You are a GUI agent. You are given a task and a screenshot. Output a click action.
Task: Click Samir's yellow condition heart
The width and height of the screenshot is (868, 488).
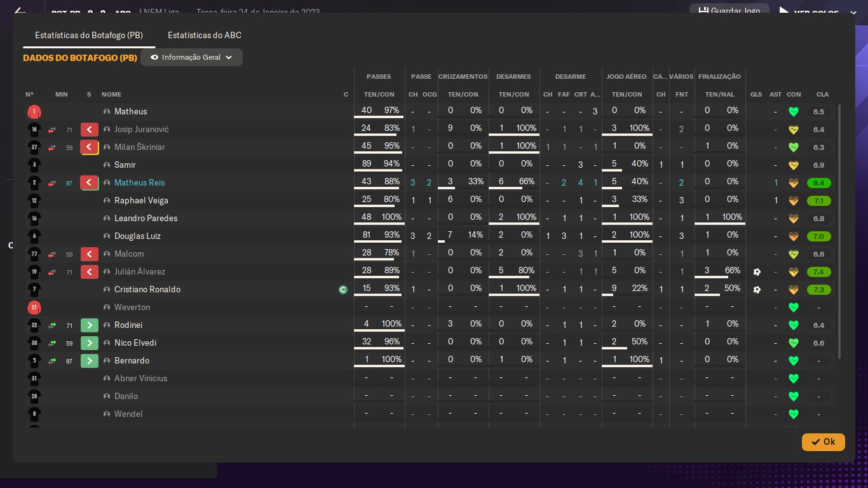(x=793, y=165)
